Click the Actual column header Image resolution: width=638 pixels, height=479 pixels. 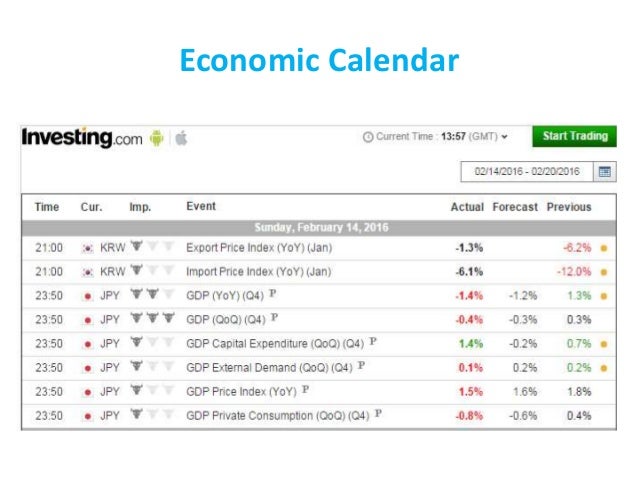click(467, 207)
